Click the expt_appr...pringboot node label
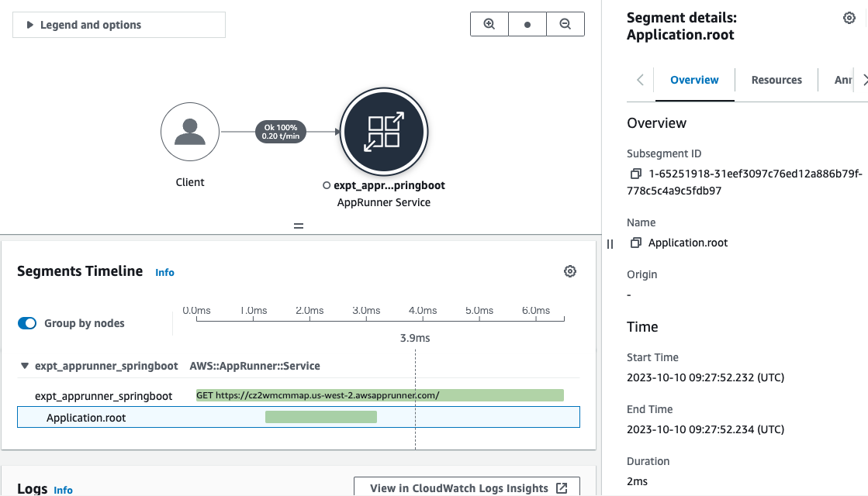 (389, 185)
